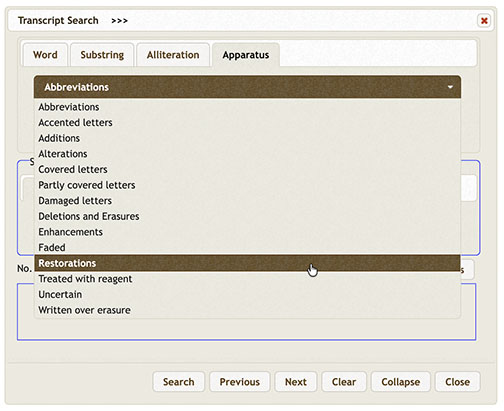Click the empty results box below the list
Image resolution: width=504 pixels, height=411 pixels.
click(x=247, y=329)
